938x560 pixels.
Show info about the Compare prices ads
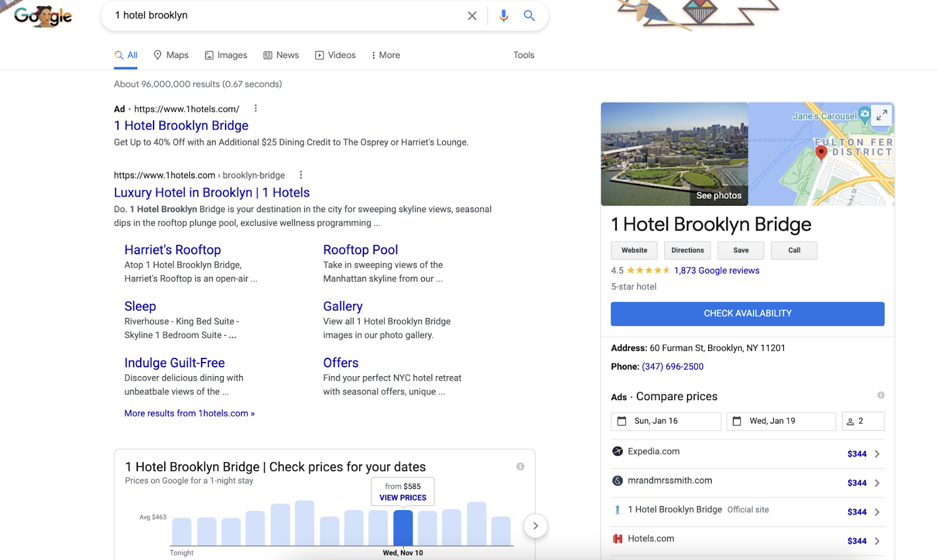click(881, 395)
